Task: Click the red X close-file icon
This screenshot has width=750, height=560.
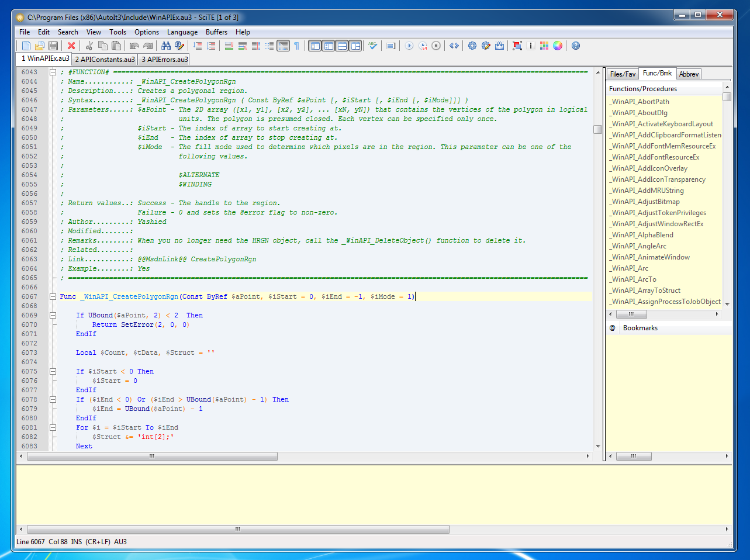Action: (x=71, y=46)
